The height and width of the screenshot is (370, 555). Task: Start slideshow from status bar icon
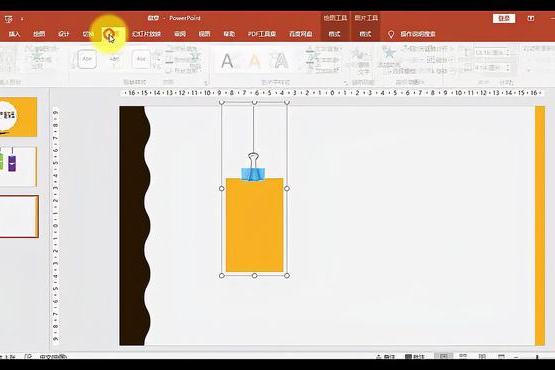[501, 356]
